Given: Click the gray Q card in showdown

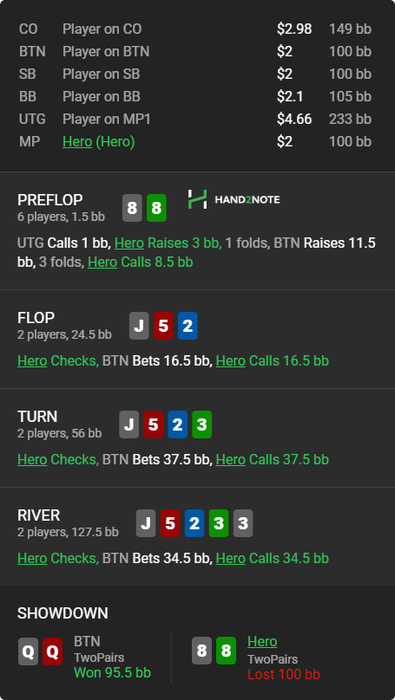Looking at the screenshot, I should (28, 651).
